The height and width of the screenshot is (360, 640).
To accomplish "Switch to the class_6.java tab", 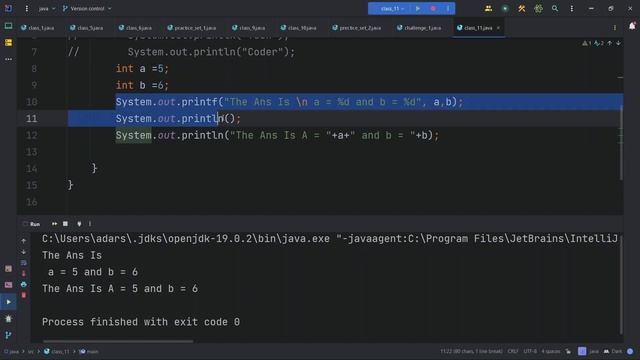I will [135, 28].
